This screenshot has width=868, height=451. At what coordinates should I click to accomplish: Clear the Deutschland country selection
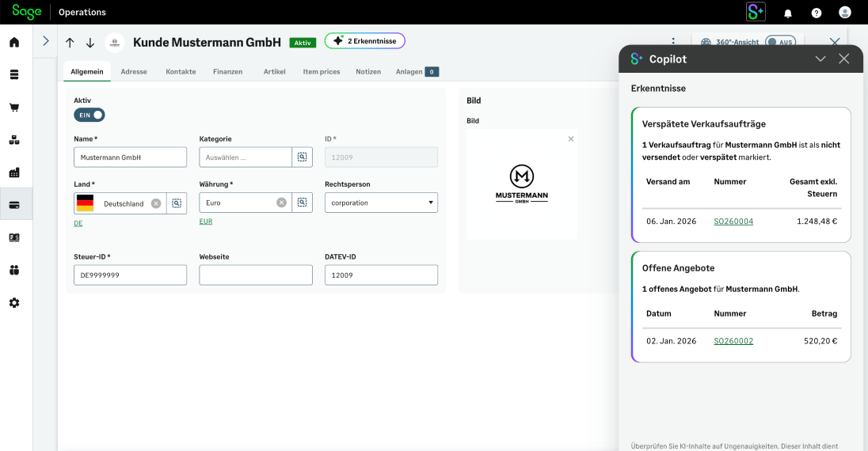(x=156, y=203)
